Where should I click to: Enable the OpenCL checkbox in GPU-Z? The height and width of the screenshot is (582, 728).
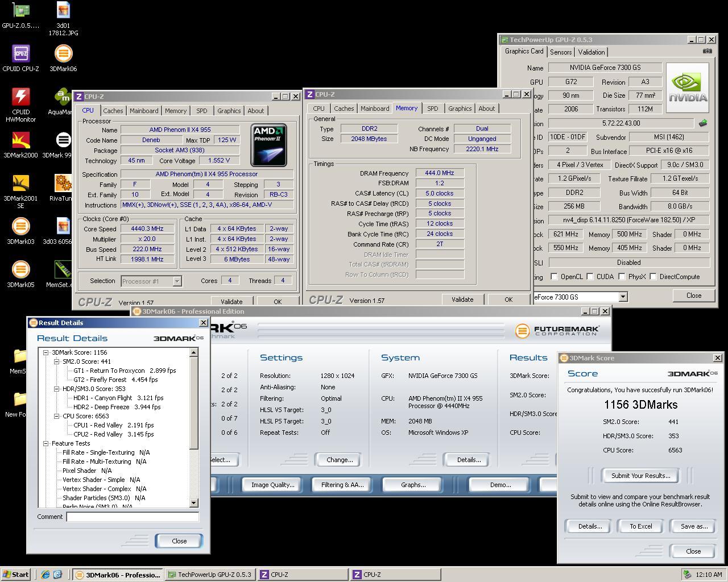click(554, 277)
